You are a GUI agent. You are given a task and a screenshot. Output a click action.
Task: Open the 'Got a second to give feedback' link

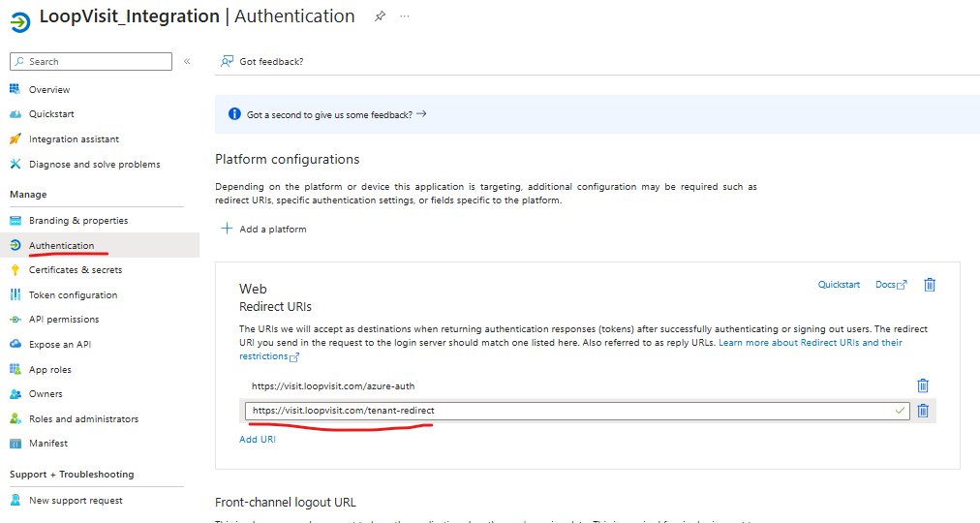coord(336,114)
